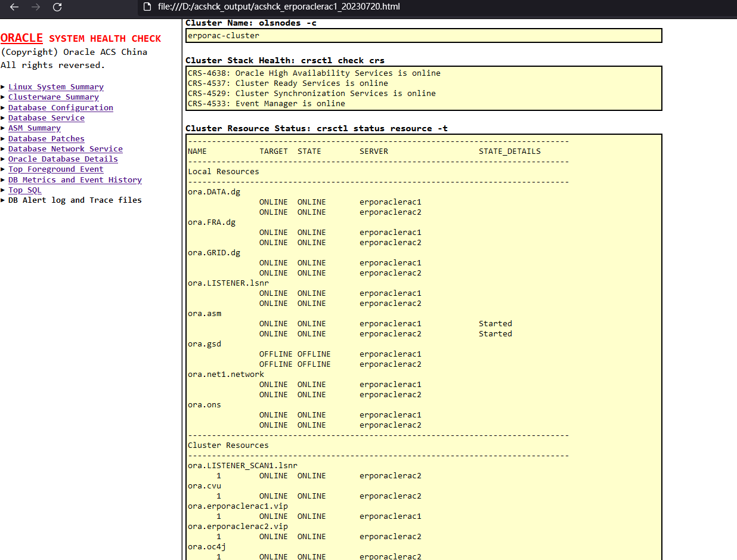Click the ora.erporaclerac1.vip resource name
Viewport: 737px width, 560px height.
(238, 506)
